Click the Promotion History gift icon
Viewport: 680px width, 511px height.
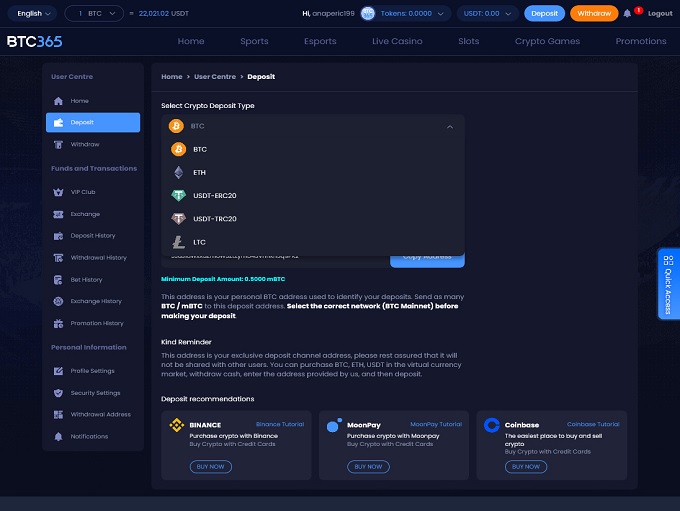[x=59, y=323]
